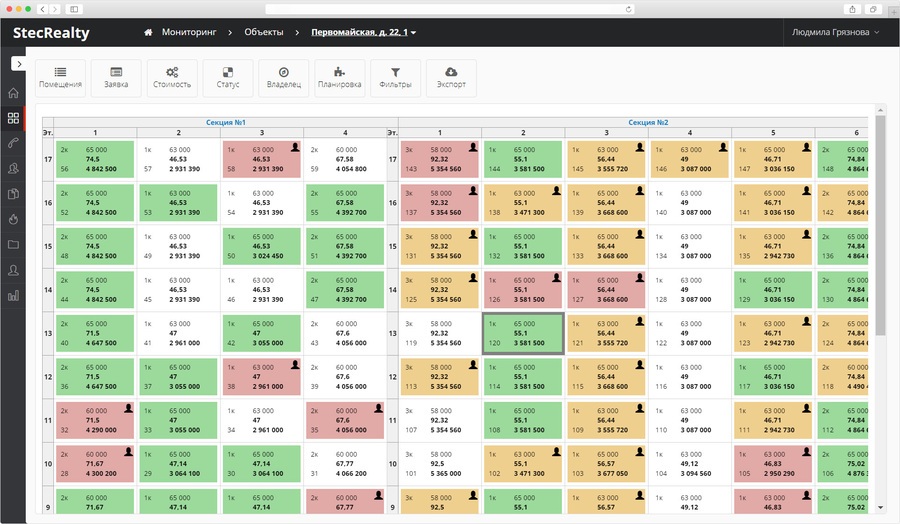Select red apartment 38 cell
900x524 pixels.
pos(261,377)
